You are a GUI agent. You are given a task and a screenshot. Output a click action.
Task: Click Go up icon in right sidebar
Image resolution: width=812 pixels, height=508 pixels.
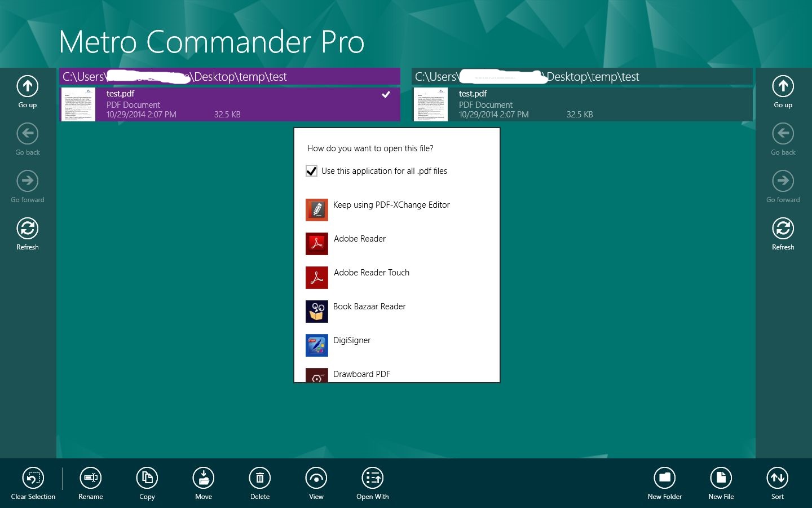pos(783,86)
